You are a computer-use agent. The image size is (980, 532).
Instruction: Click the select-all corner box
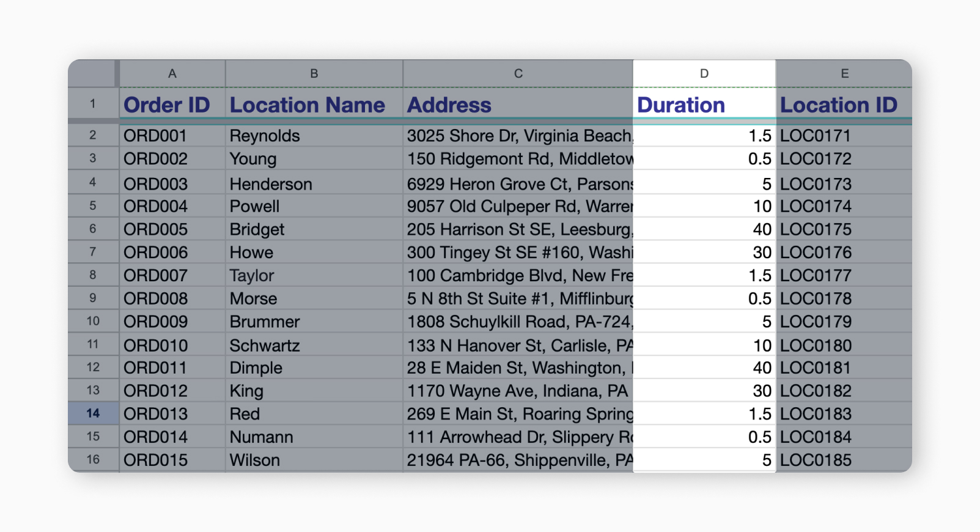[92, 73]
